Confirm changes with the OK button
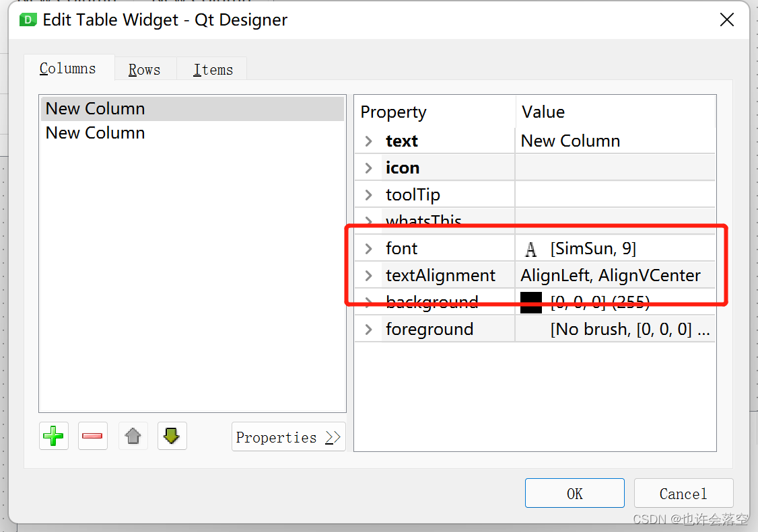 click(x=574, y=493)
